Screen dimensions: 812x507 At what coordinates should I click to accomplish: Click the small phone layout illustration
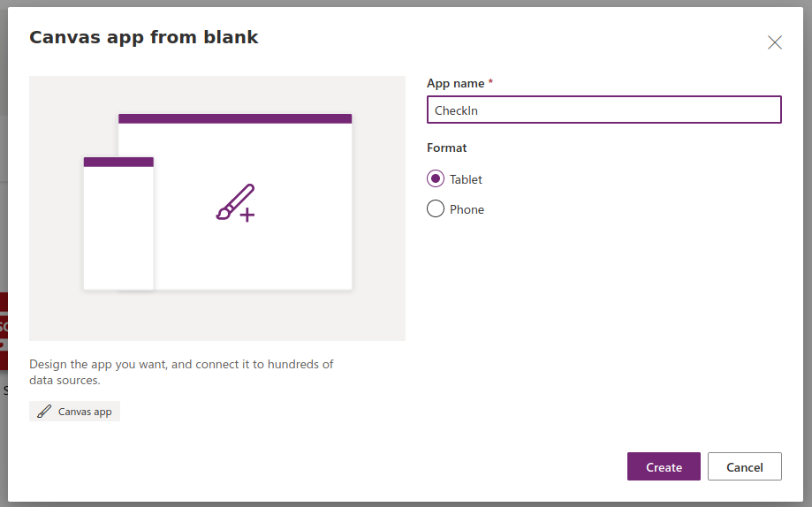118,223
